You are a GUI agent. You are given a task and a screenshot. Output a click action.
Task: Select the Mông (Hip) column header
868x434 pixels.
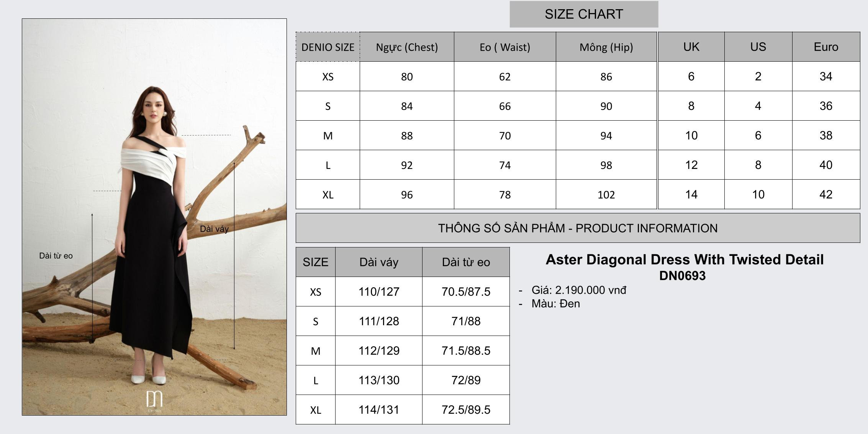pos(606,47)
